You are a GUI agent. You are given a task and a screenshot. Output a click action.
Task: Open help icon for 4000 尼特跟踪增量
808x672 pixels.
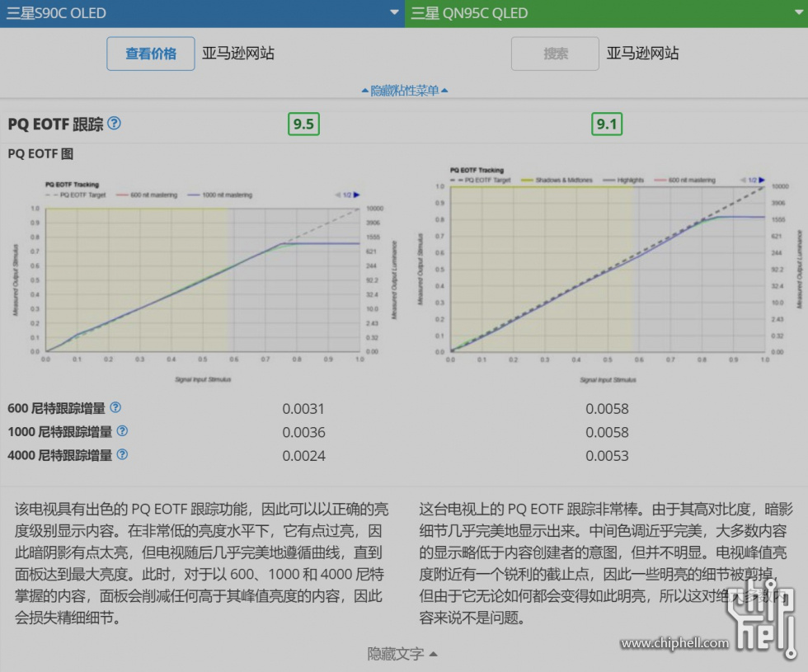point(122,454)
